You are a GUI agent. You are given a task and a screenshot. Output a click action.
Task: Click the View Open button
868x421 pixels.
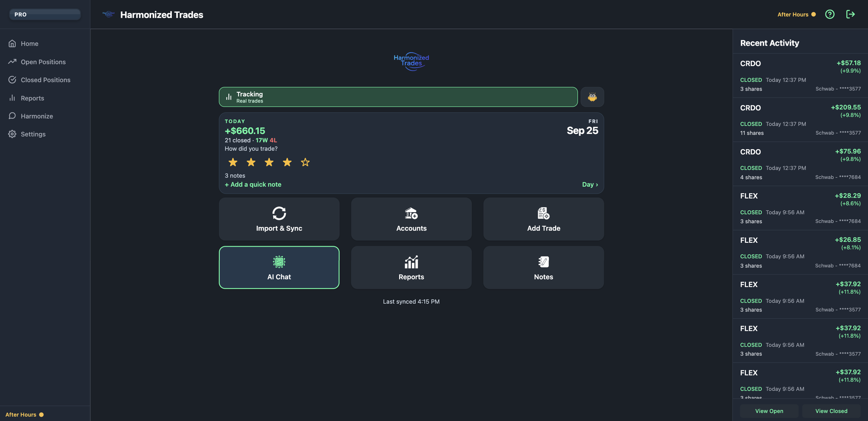pyautogui.click(x=769, y=411)
